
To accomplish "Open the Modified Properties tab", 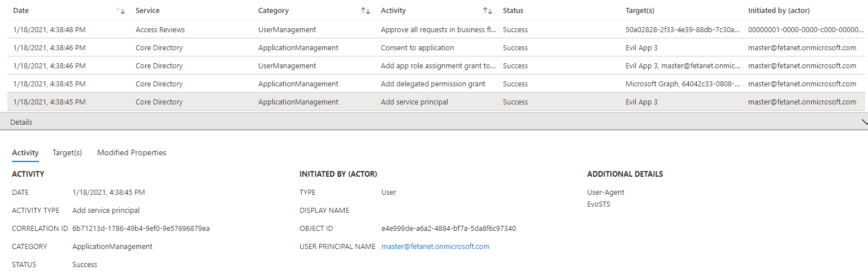I will tap(132, 152).
